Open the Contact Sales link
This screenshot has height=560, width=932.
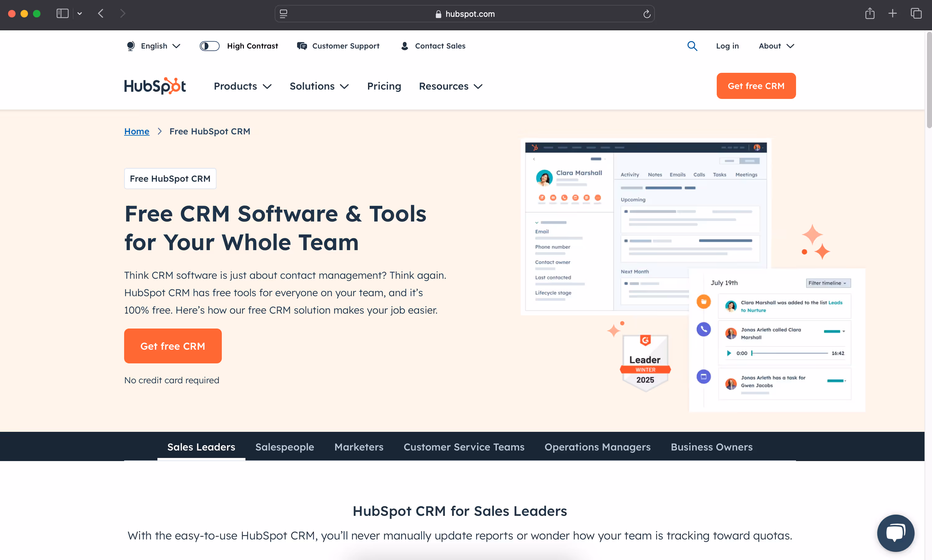click(x=440, y=46)
